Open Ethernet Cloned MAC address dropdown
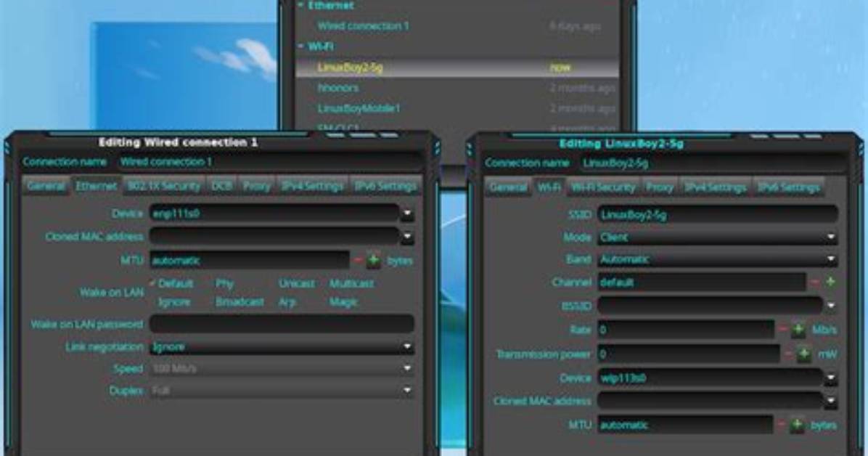Viewport: 868px width, 456px height. click(407, 237)
